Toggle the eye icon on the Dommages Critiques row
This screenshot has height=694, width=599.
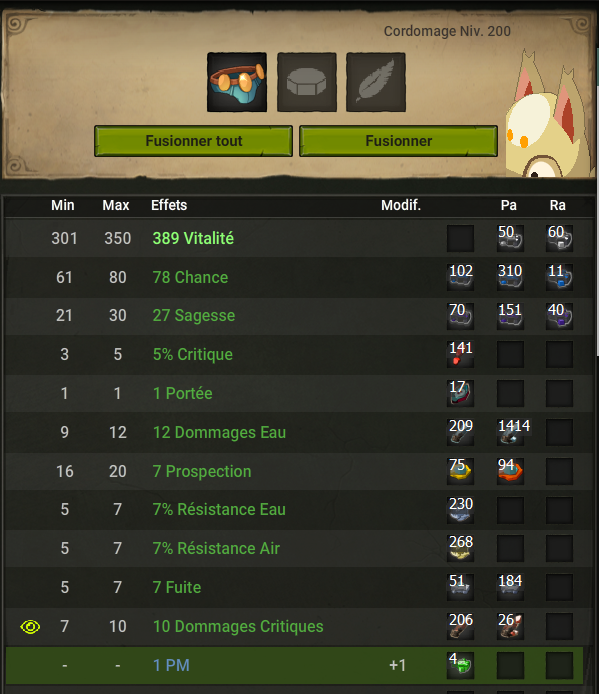30,626
